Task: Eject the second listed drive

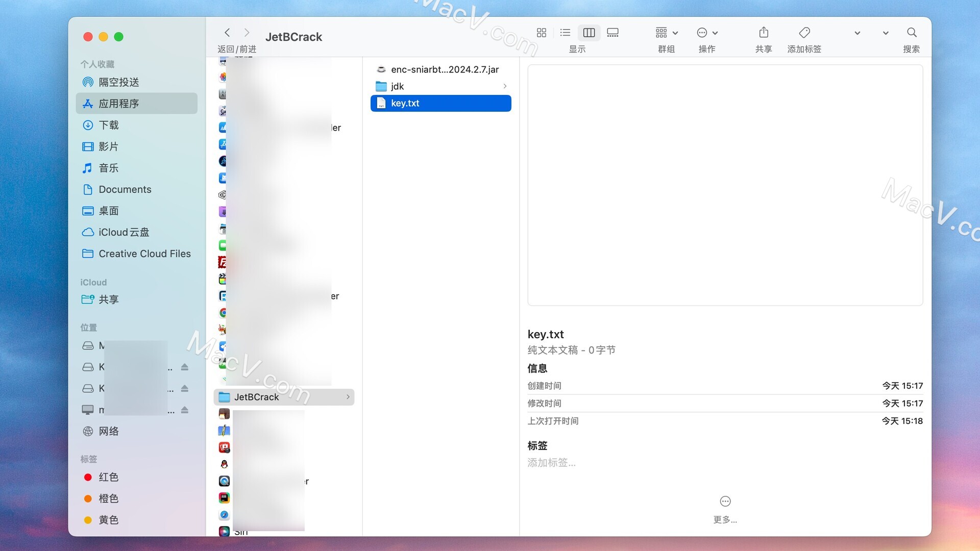Action: tap(185, 367)
